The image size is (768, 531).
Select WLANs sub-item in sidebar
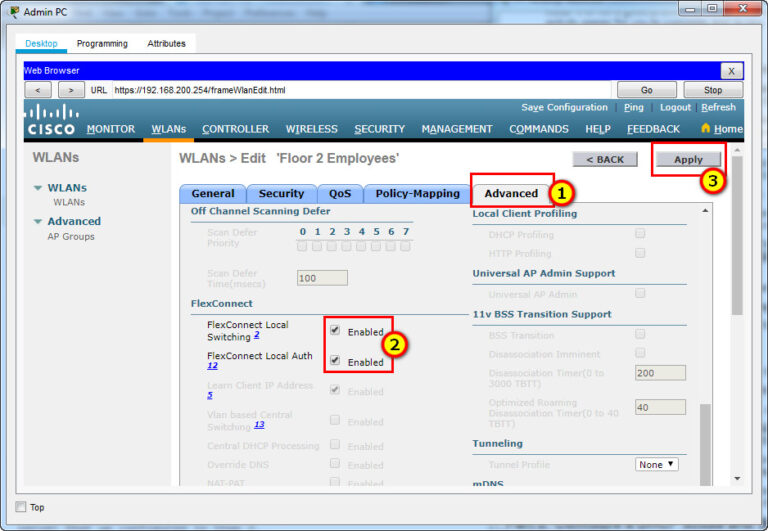coord(69,202)
